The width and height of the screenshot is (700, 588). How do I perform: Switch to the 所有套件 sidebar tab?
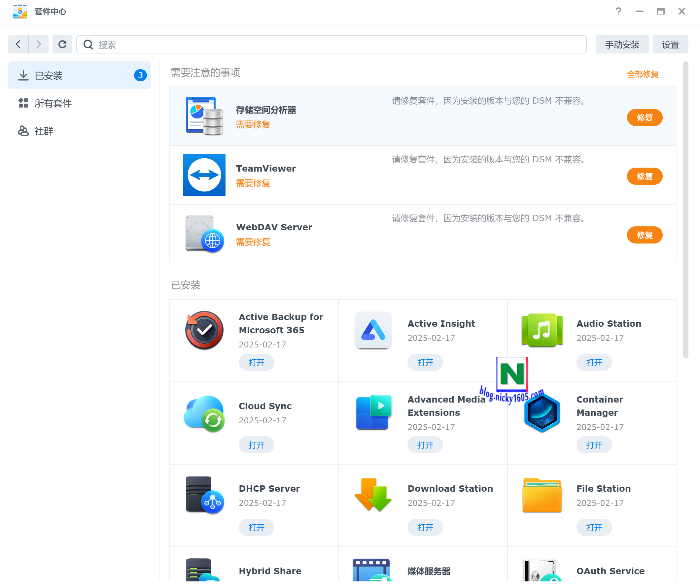coord(79,103)
